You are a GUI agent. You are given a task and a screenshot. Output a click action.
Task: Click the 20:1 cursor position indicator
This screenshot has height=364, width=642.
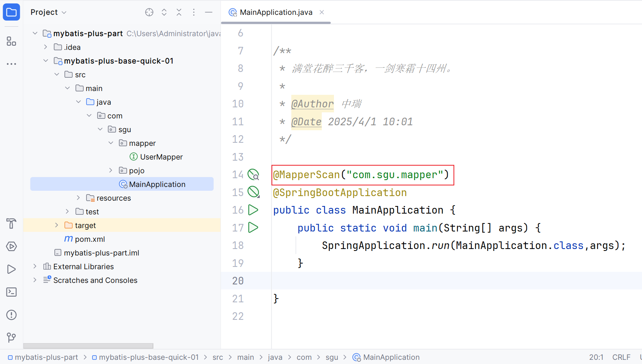(596, 357)
